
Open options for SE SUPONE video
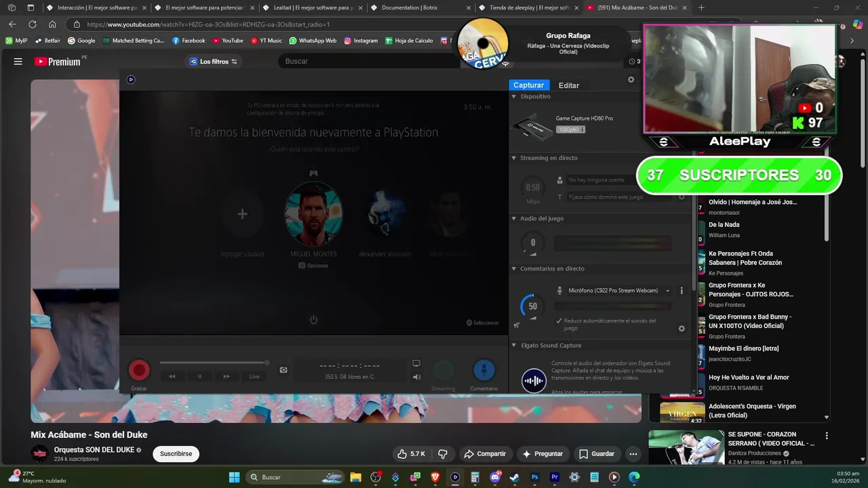click(826, 436)
